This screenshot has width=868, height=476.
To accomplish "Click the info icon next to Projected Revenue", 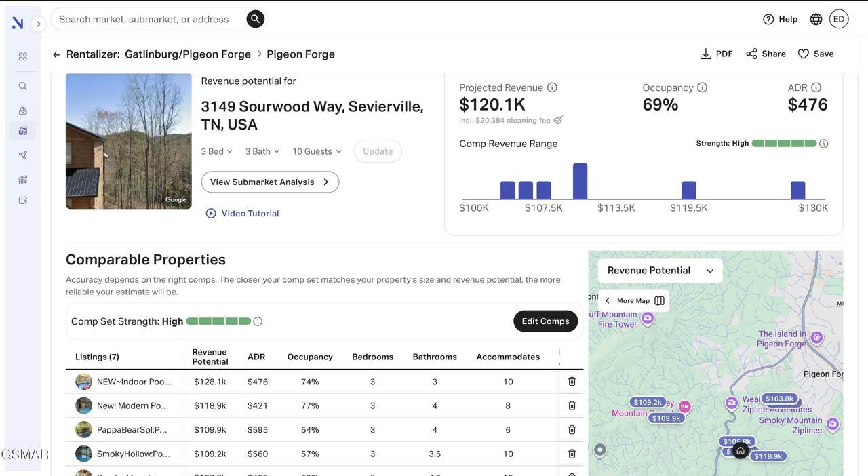I will click(x=552, y=87).
